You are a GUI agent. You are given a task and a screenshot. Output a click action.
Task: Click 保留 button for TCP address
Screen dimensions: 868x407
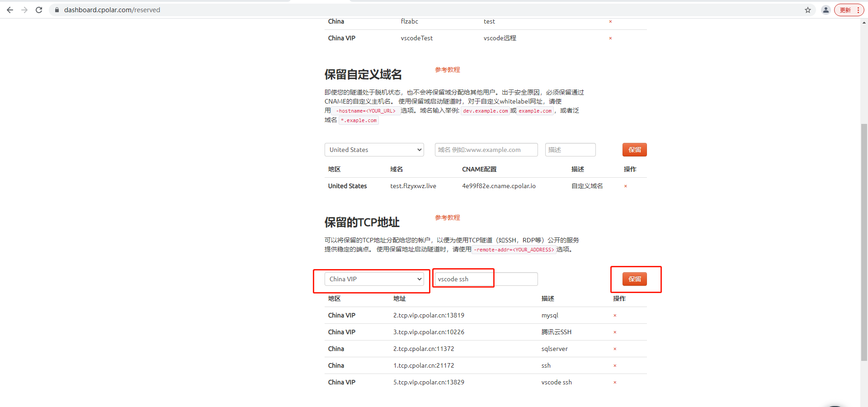click(635, 279)
